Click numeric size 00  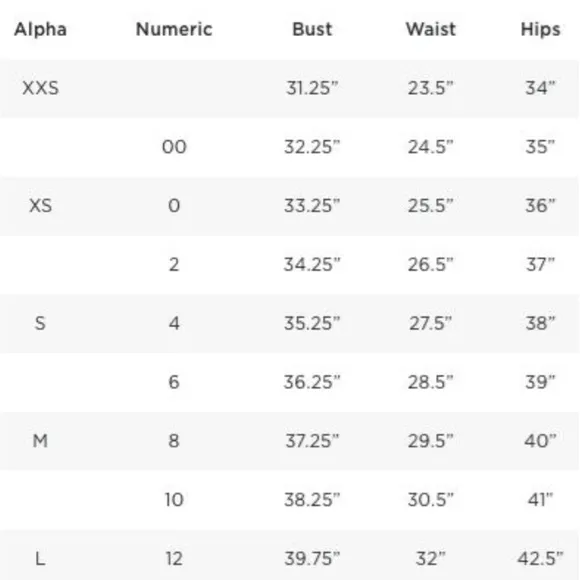tap(174, 147)
